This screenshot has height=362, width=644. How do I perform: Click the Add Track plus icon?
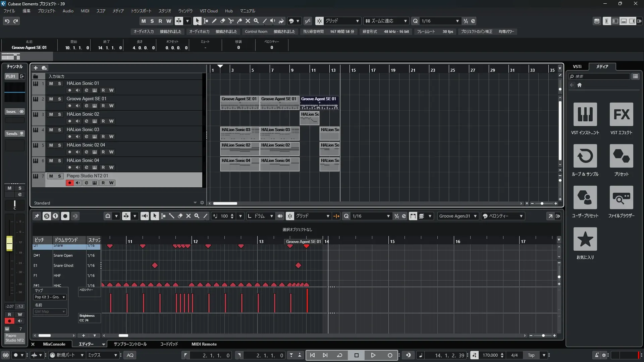(x=36, y=68)
